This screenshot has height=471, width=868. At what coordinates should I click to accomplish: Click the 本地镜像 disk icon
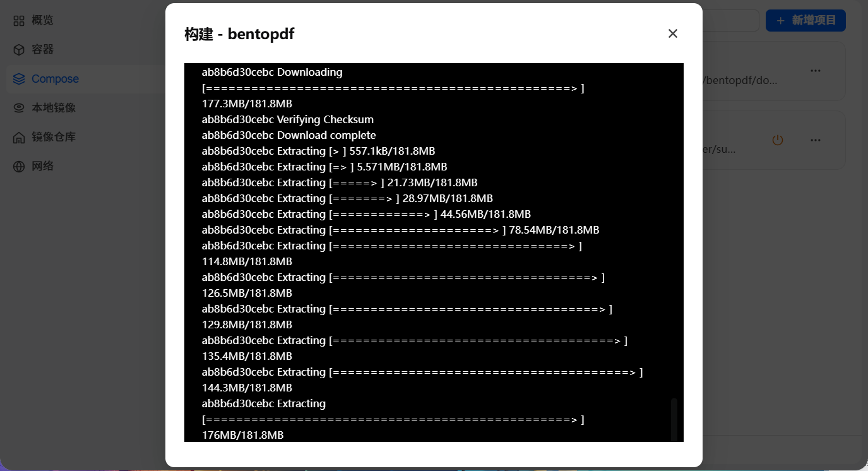click(x=19, y=108)
